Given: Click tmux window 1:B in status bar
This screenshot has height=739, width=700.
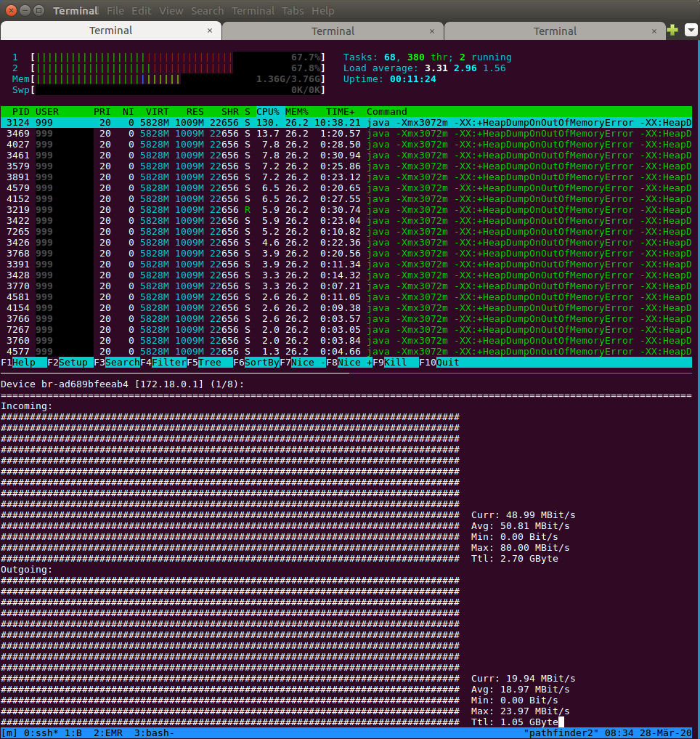Looking at the screenshot, I should coord(73,733).
